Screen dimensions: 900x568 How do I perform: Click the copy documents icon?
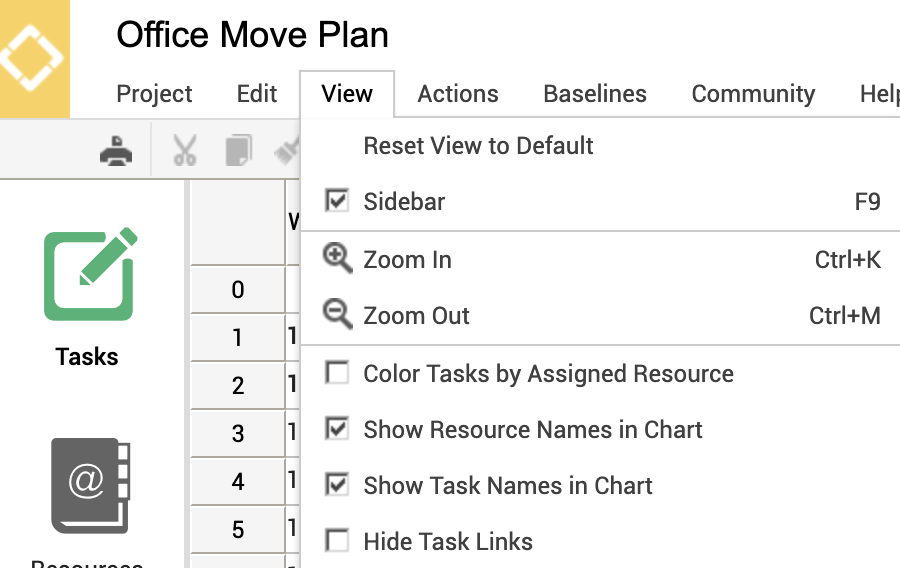pos(238,151)
